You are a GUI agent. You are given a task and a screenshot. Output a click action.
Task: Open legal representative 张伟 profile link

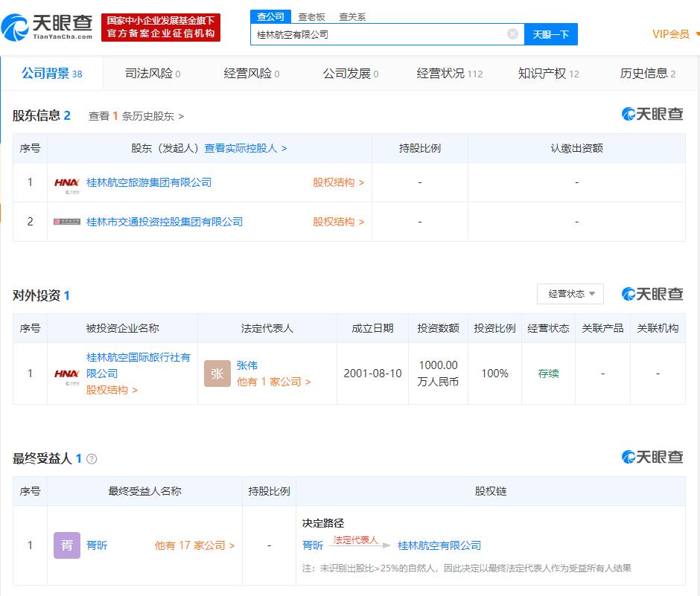pyautogui.click(x=247, y=365)
